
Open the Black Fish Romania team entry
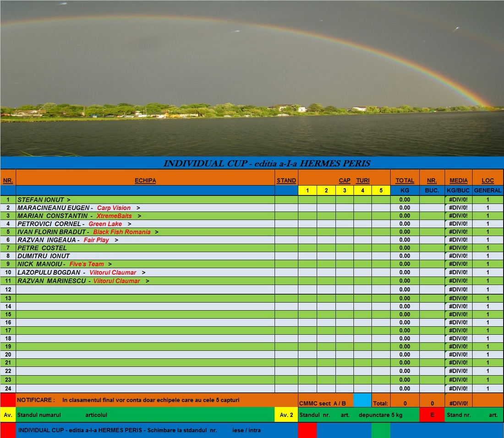[x=121, y=232]
